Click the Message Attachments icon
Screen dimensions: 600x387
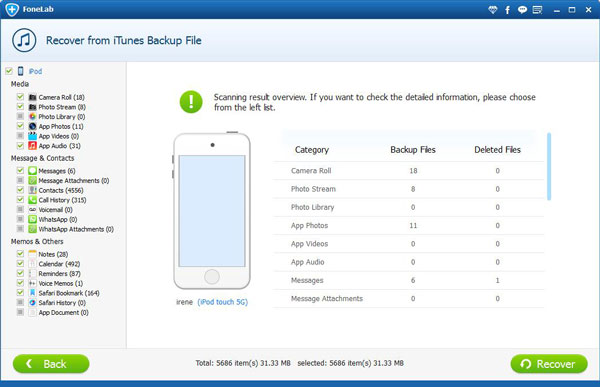33,180
